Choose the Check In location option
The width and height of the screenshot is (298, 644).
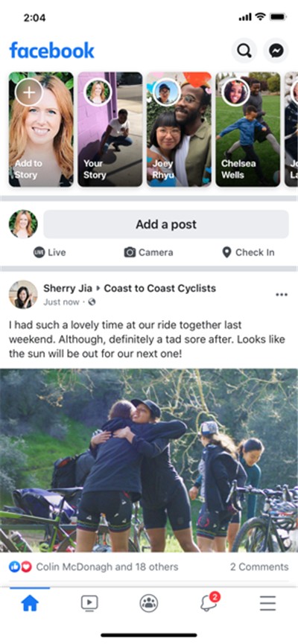pos(248,252)
